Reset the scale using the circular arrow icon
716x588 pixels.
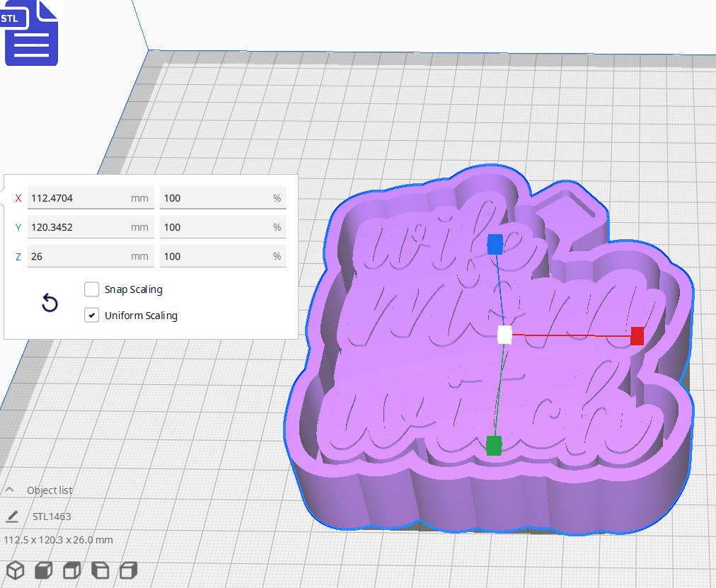pos(50,302)
